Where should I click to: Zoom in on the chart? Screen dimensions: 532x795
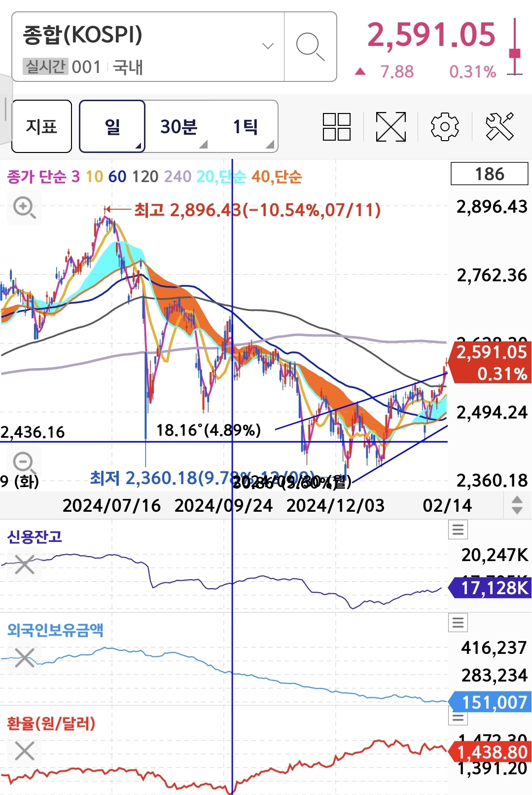point(24,207)
